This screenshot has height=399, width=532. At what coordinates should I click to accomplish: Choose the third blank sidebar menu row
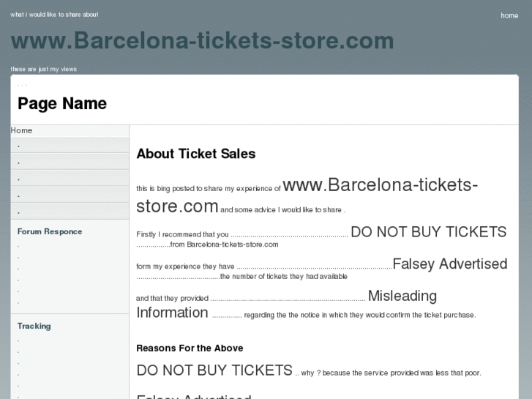point(70,179)
